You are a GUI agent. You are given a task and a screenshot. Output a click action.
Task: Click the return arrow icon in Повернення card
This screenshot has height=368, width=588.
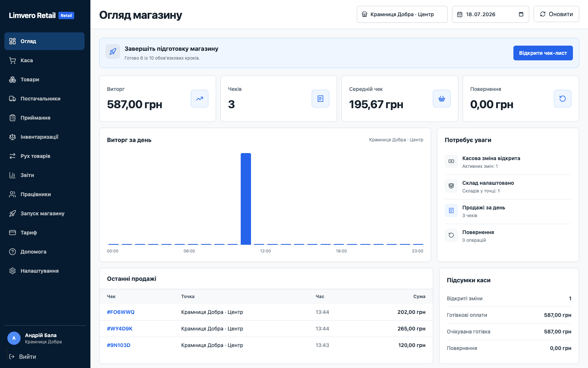tap(563, 99)
